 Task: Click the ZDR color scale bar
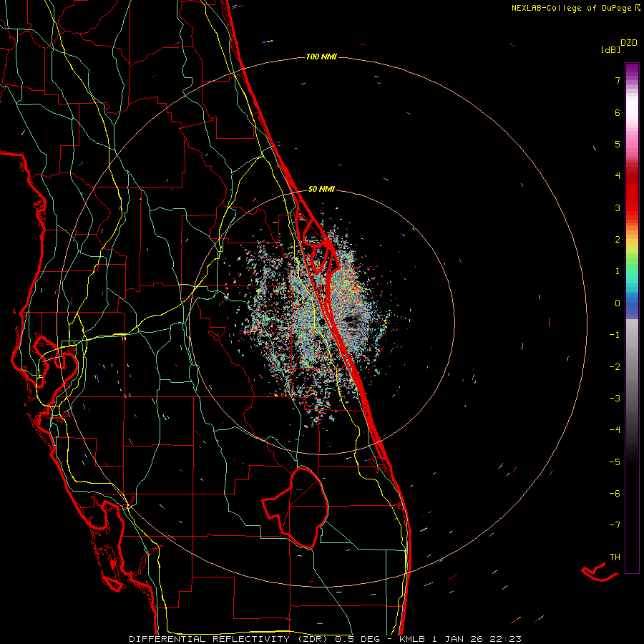(x=632, y=318)
